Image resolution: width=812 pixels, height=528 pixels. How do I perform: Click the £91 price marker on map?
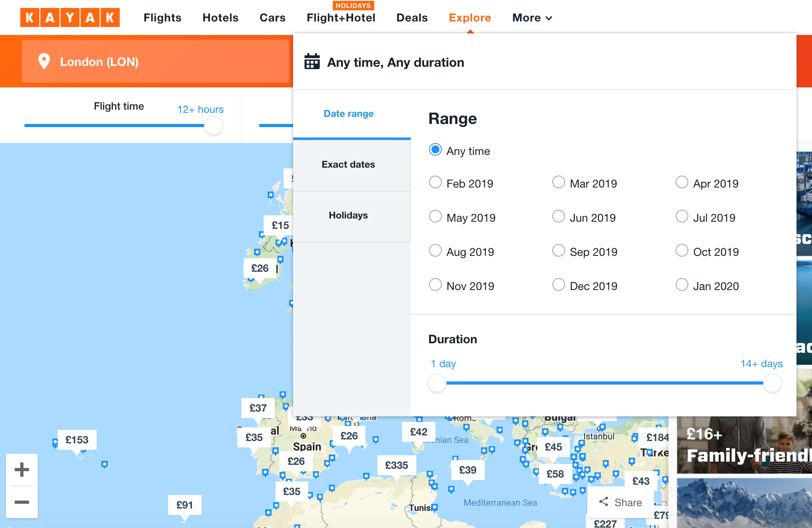click(185, 505)
